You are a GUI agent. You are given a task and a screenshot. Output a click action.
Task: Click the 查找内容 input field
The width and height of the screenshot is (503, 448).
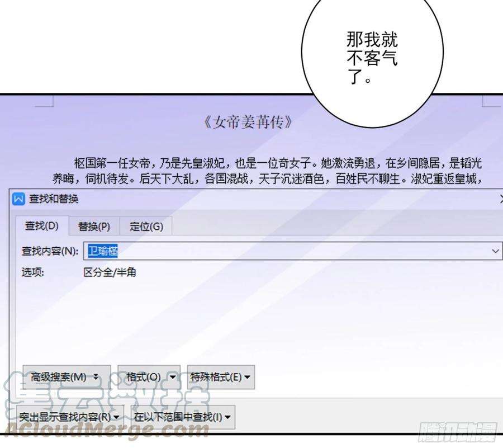point(292,251)
